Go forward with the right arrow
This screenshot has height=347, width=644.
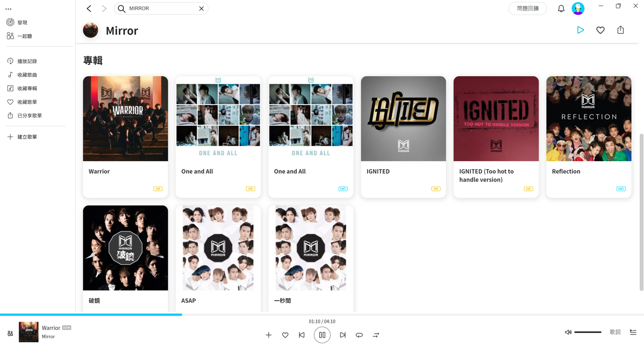(104, 9)
